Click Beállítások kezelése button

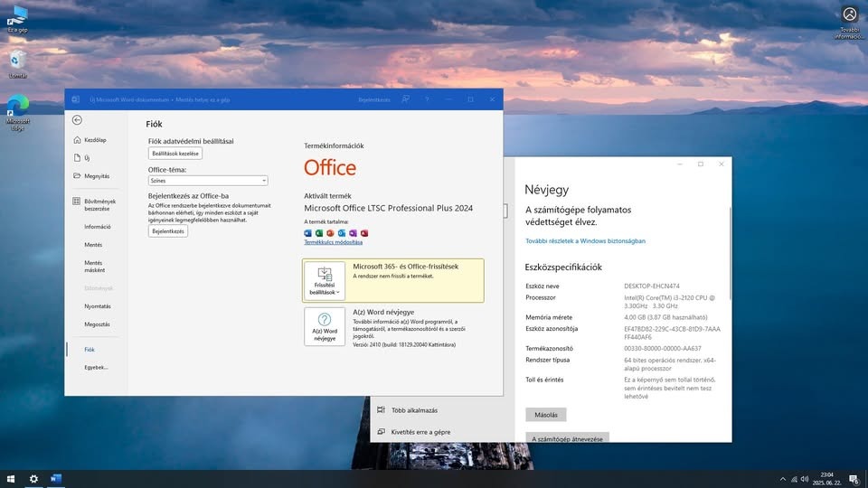[175, 154]
